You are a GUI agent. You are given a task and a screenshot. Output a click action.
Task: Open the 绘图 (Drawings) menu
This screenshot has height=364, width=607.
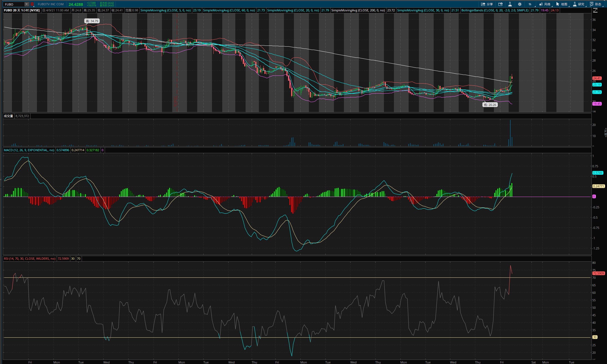tap(562, 4)
